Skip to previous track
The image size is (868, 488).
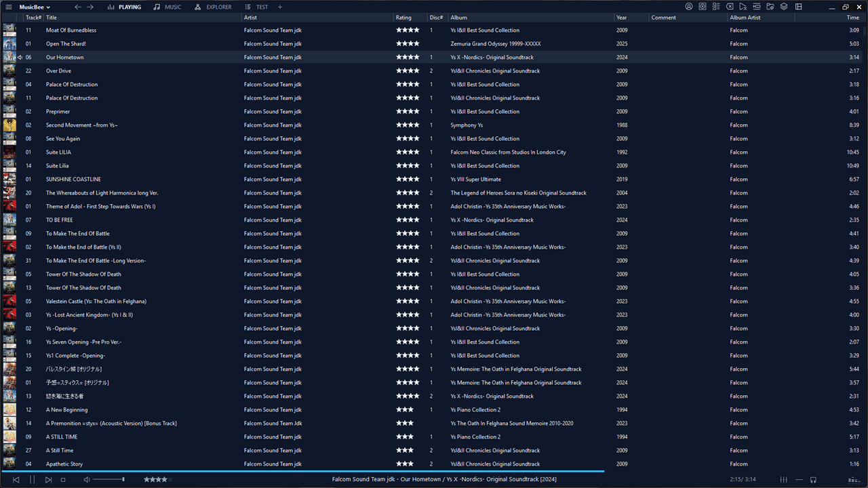click(16, 480)
